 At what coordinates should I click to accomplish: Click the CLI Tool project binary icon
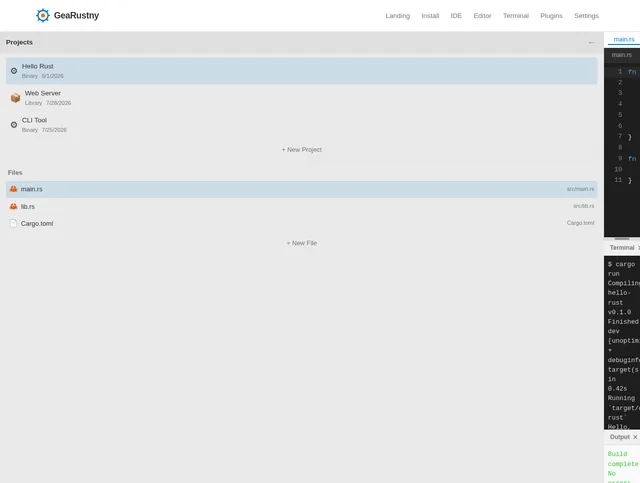[14, 125]
